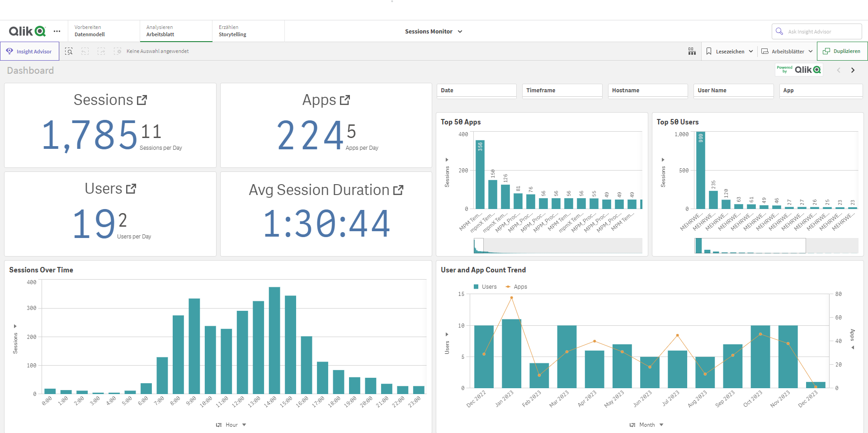
Task: Open the Arbeitsblätter sheets dropdown
Action: (x=787, y=52)
